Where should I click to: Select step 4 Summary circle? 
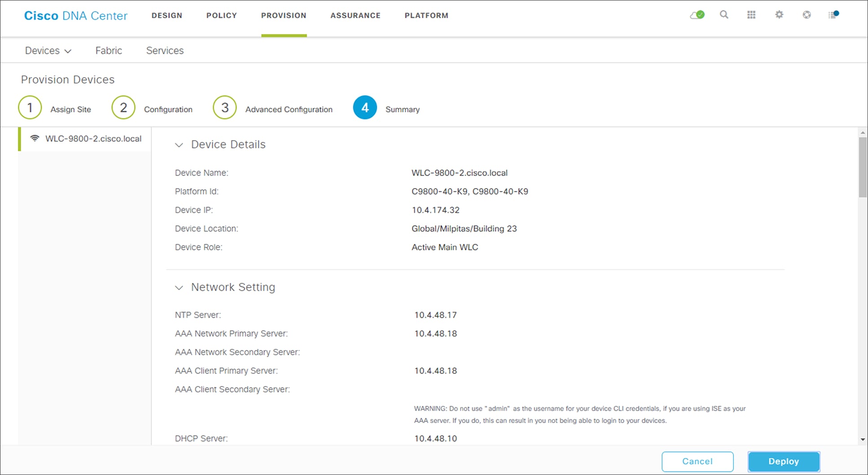365,108
